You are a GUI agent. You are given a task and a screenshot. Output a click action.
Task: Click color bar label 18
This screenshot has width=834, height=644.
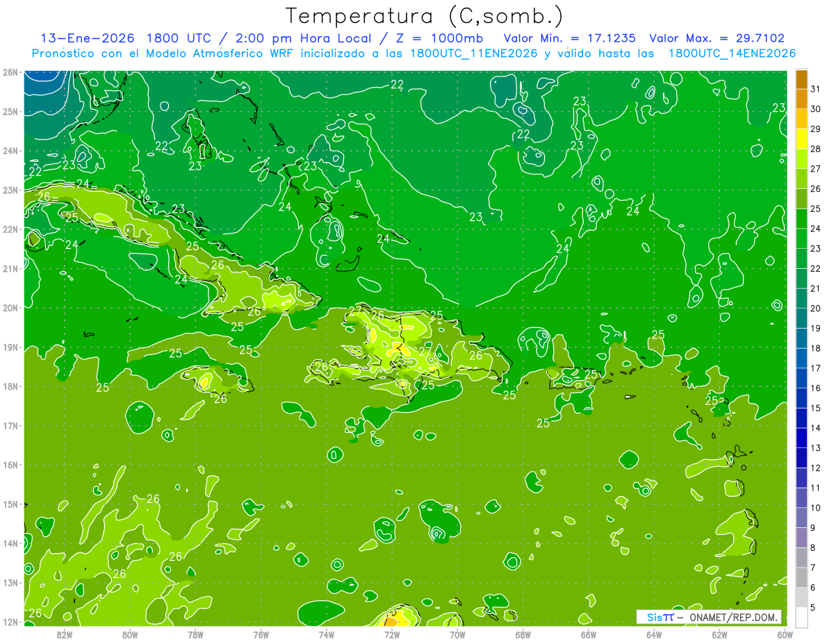click(815, 348)
